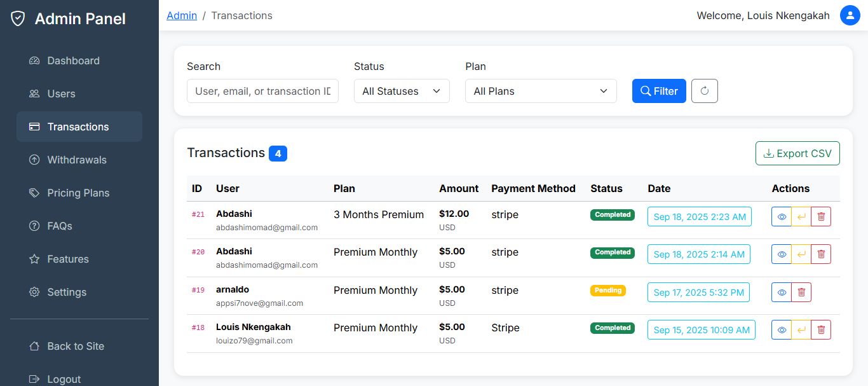This screenshot has width=868, height=386.
Task: View transaction #21 details eye icon
Action: click(x=782, y=217)
